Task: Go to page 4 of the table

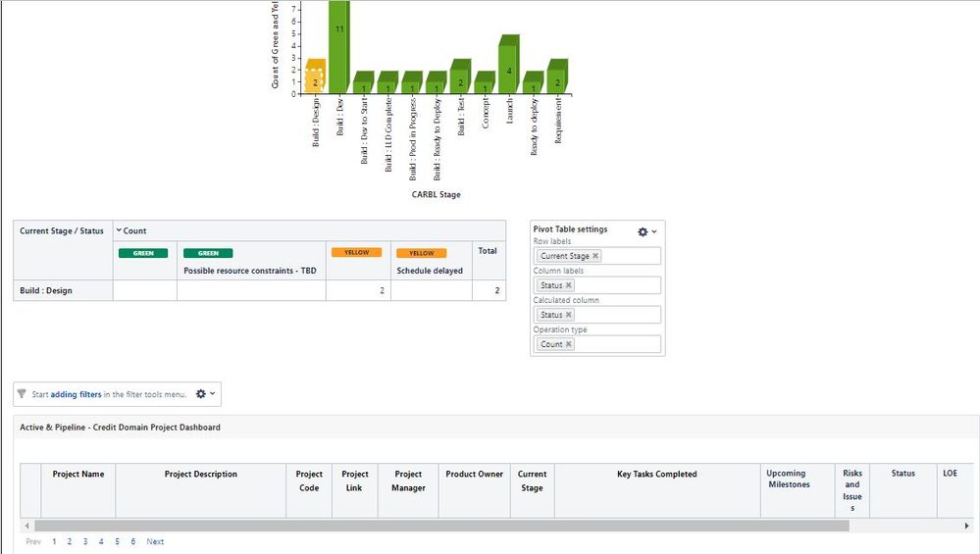Action: point(101,541)
